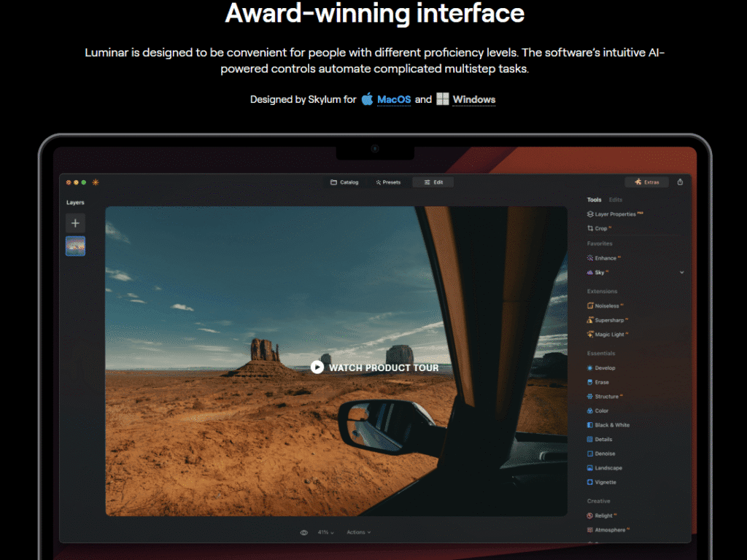Open the Sky AI tool
747x560 pixels.
click(597, 273)
